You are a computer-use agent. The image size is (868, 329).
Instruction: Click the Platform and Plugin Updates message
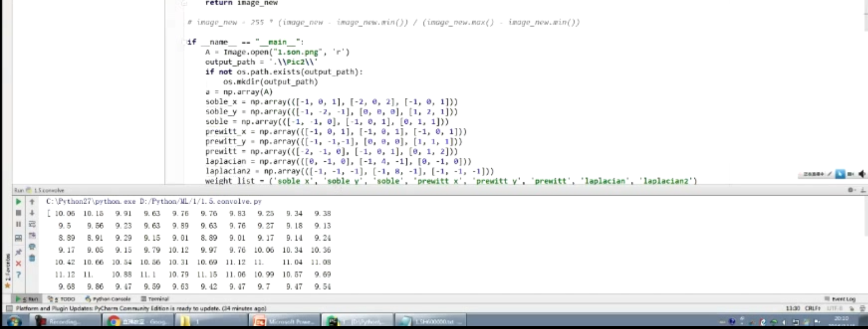point(141,309)
